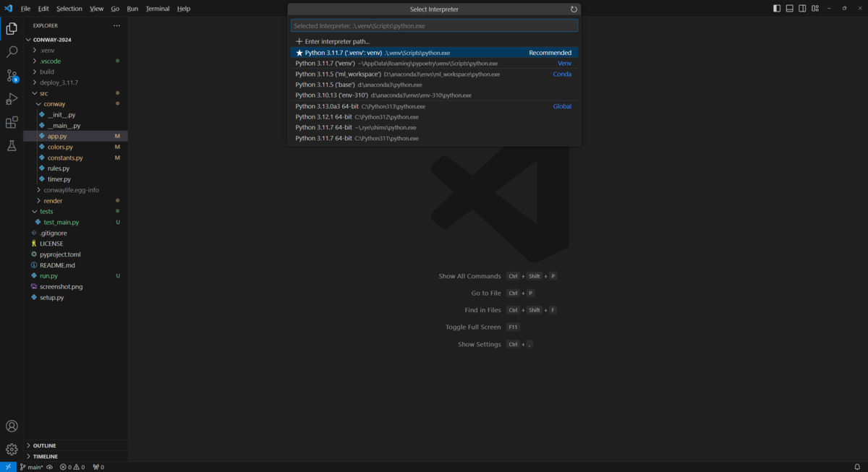This screenshot has height=472, width=868.
Task: Toggle the Secondary Side Bar
Action: coord(801,7)
